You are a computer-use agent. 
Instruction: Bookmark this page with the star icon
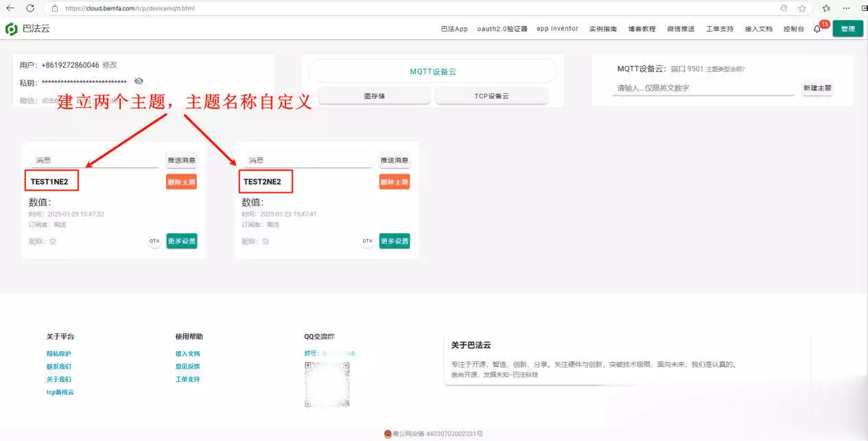[801, 8]
